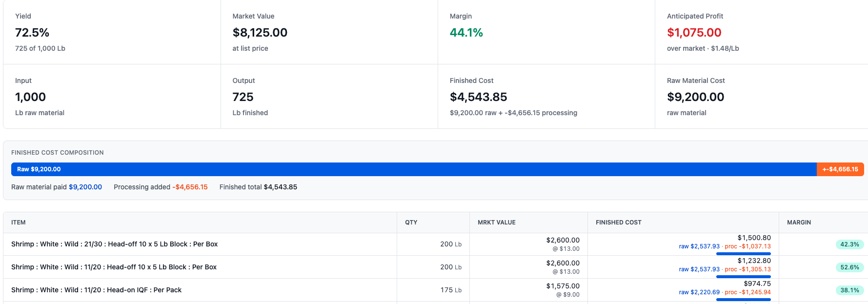Open the Shrimp 21/30 Head-off Block row
The height and width of the screenshot is (304, 868).
[x=436, y=244]
